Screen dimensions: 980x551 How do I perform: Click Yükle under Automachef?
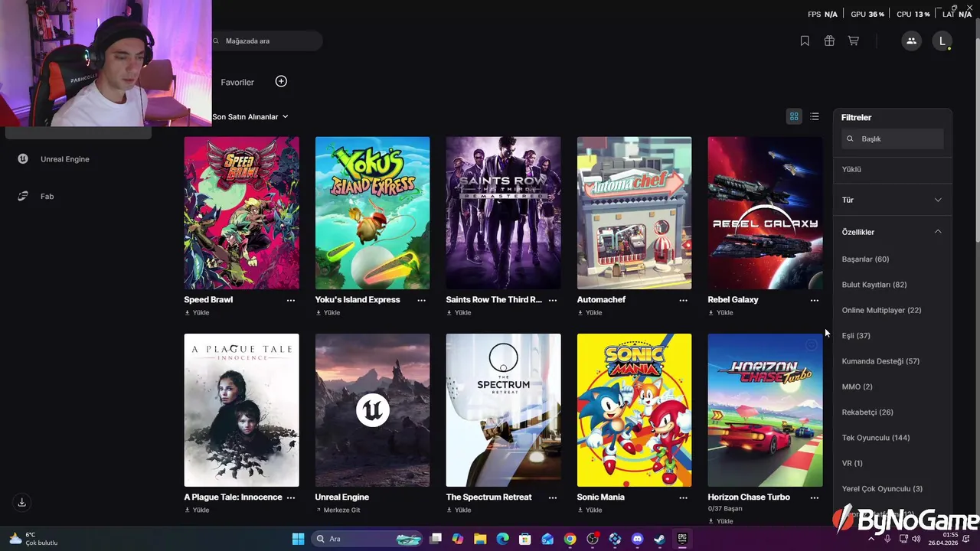point(590,313)
